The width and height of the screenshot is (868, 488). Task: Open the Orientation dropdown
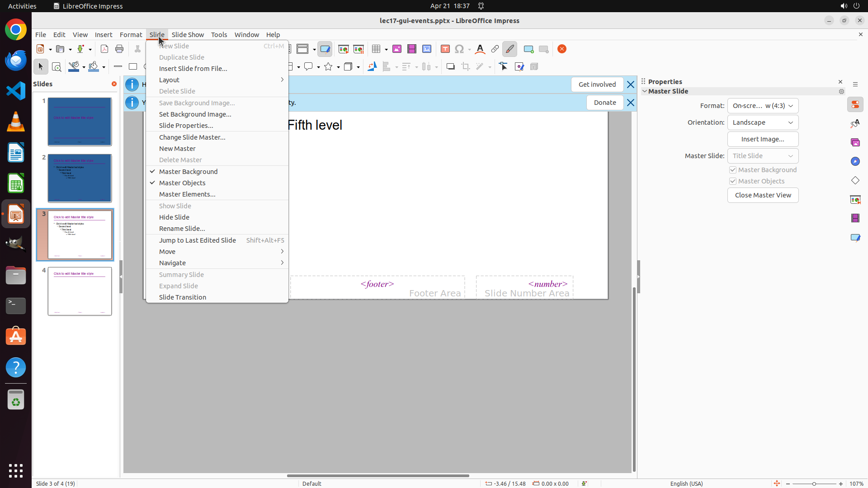point(763,122)
